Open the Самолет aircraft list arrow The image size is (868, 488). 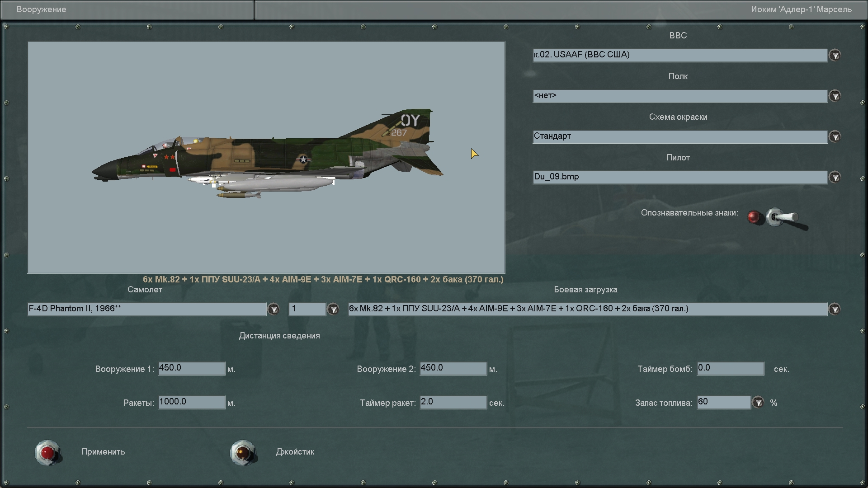pos(274,309)
